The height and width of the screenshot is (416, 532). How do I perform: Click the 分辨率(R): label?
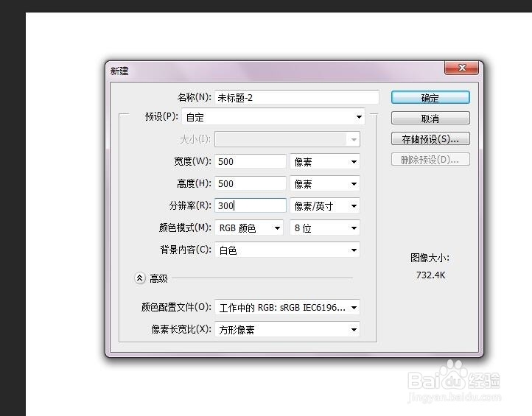click(190, 205)
